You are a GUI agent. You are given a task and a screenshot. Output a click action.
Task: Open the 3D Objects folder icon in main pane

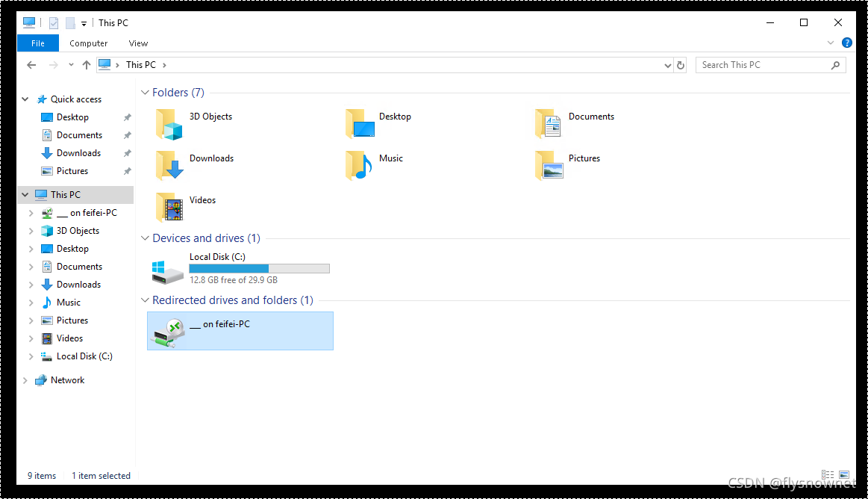click(x=169, y=124)
